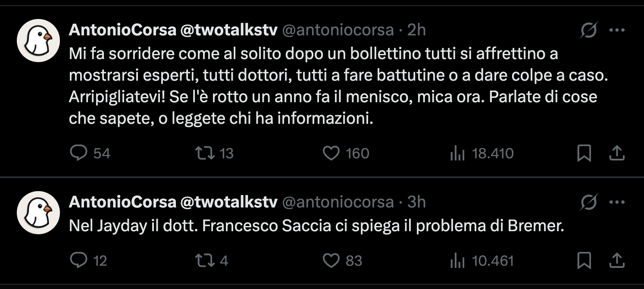This screenshot has height=289, width=644.
Task: Click the Grok icon on Jayday tweet
Action: tap(589, 202)
